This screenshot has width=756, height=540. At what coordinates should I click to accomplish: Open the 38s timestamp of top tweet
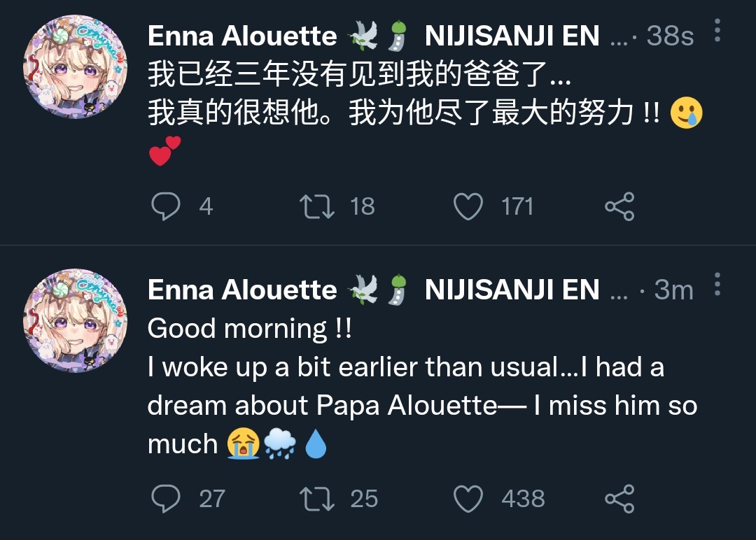(x=670, y=36)
